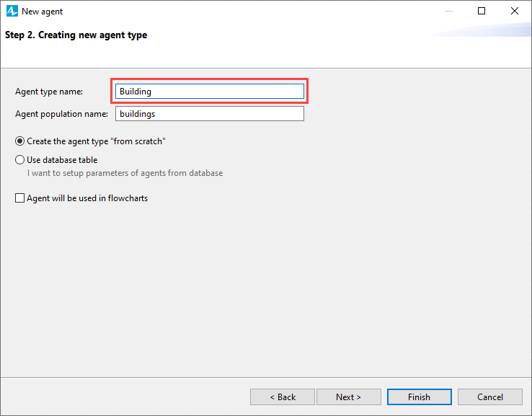
Task: Cancel the New agent wizard
Action: tap(489, 397)
